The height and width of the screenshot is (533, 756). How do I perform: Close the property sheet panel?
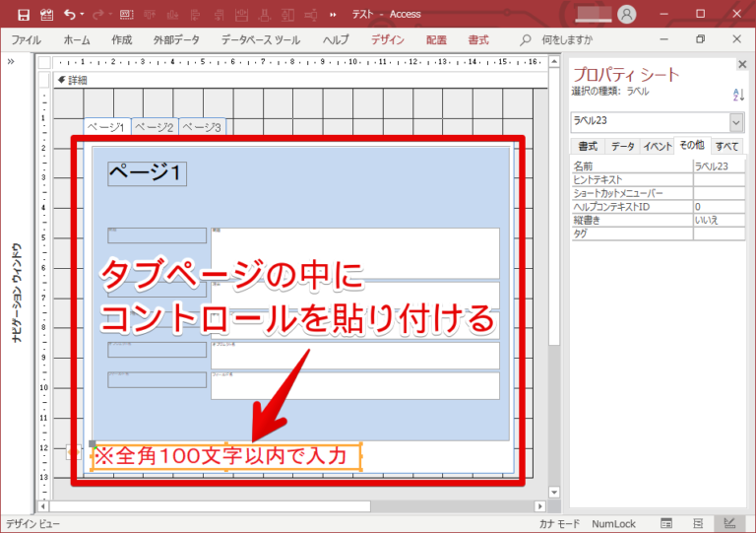tap(742, 64)
